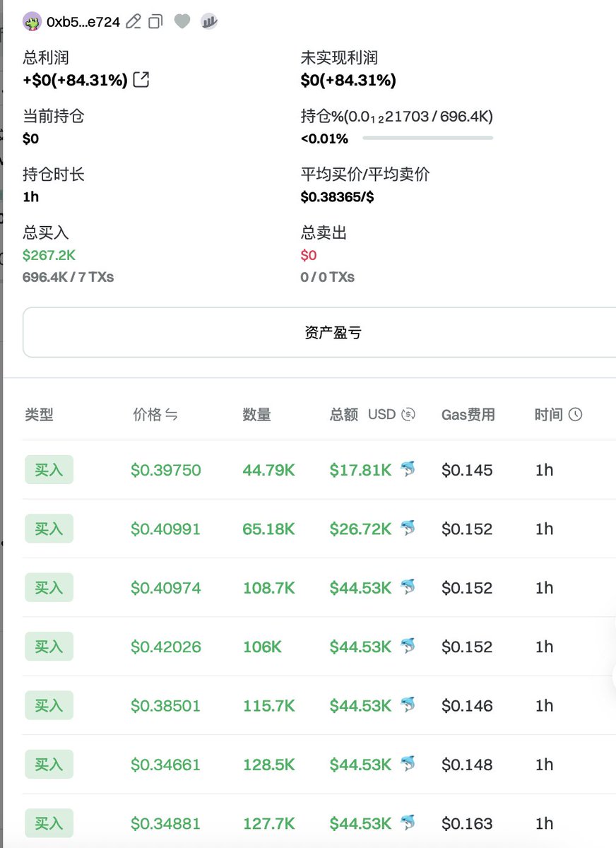Click 买入 tag at price $0.34661
This screenshot has width=616, height=848.
point(49,765)
